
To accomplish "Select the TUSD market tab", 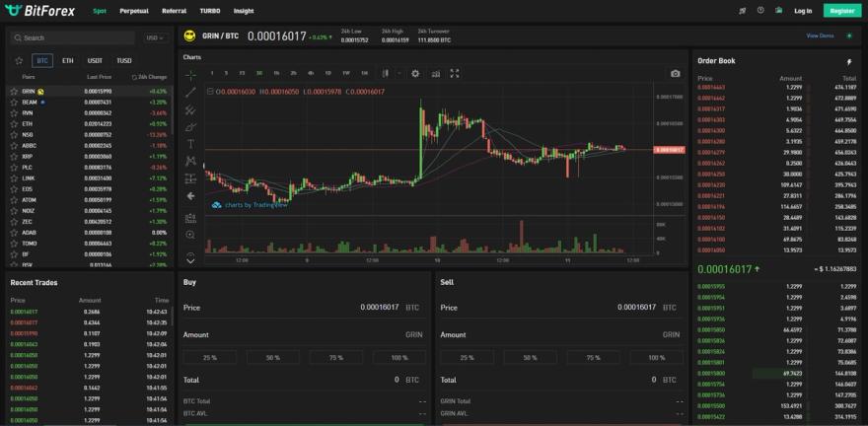I will point(124,61).
